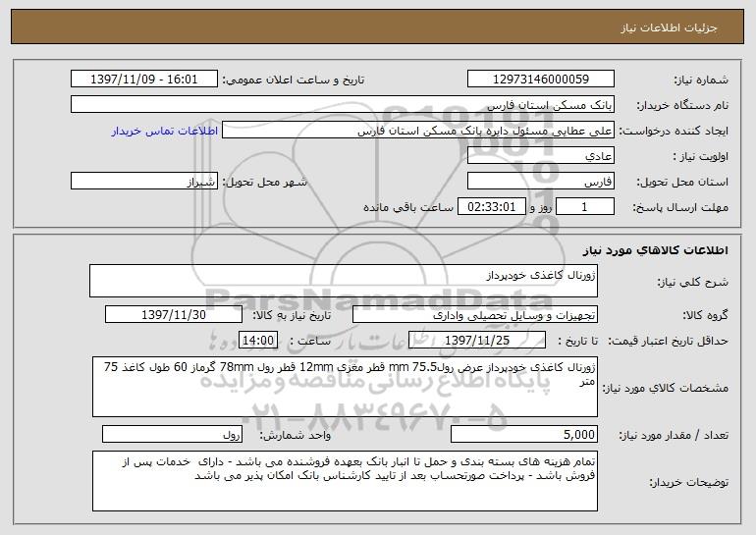The height and width of the screenshot is (535, 756).
Task: Click goods specification text area with 75.5 mm
Action: coord(345,387)
